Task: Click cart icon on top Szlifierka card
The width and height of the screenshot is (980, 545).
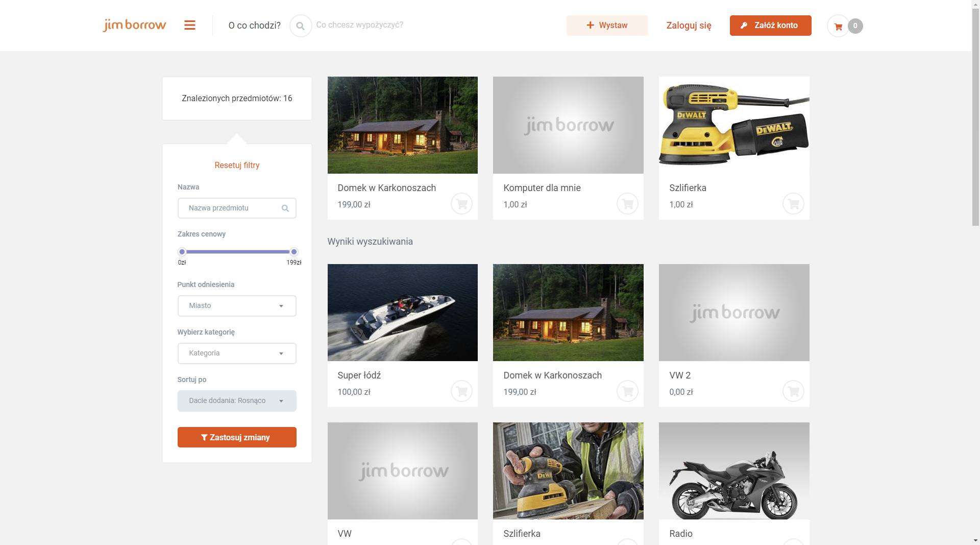Action: click(x=793, y=204)
